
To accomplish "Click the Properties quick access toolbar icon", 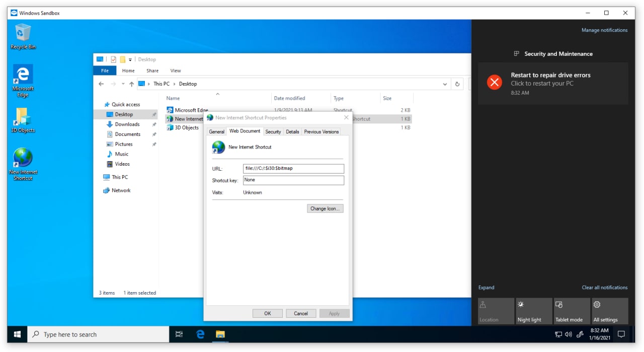I will [113, 59].
